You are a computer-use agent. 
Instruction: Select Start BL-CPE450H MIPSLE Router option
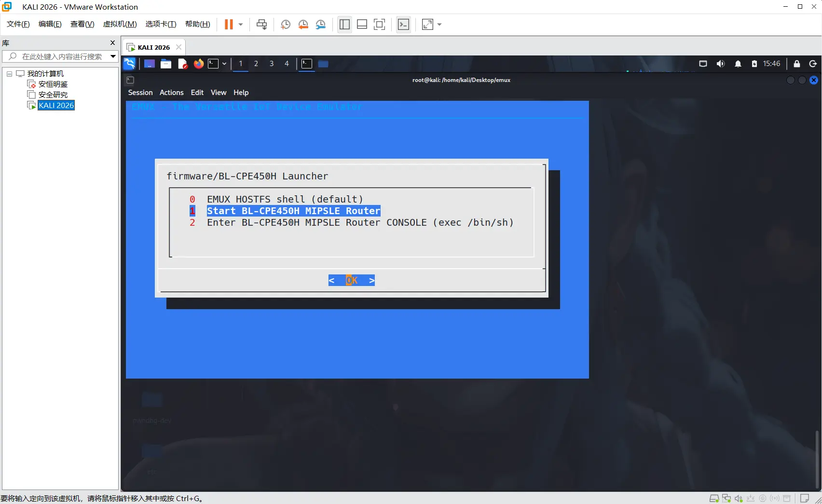coord(285,211)
